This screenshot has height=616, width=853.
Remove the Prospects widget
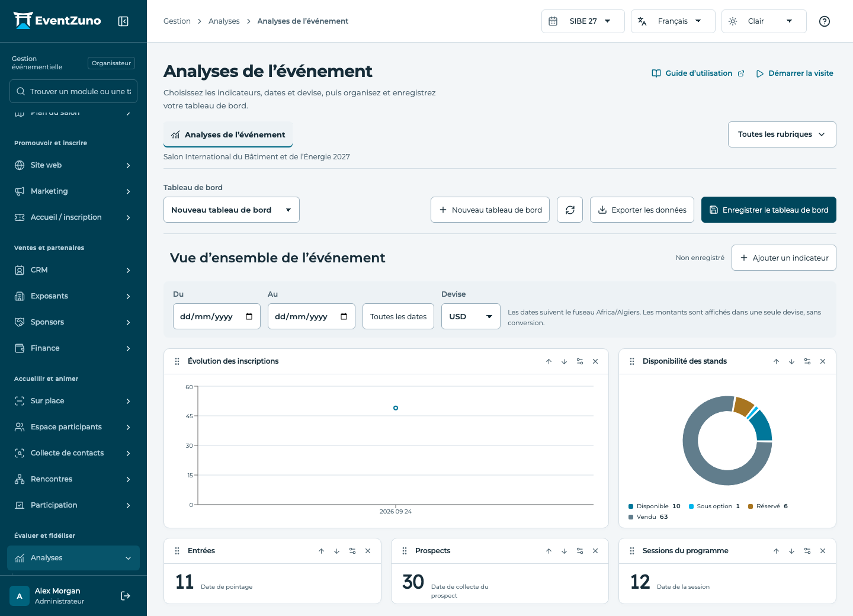(595, 551)
